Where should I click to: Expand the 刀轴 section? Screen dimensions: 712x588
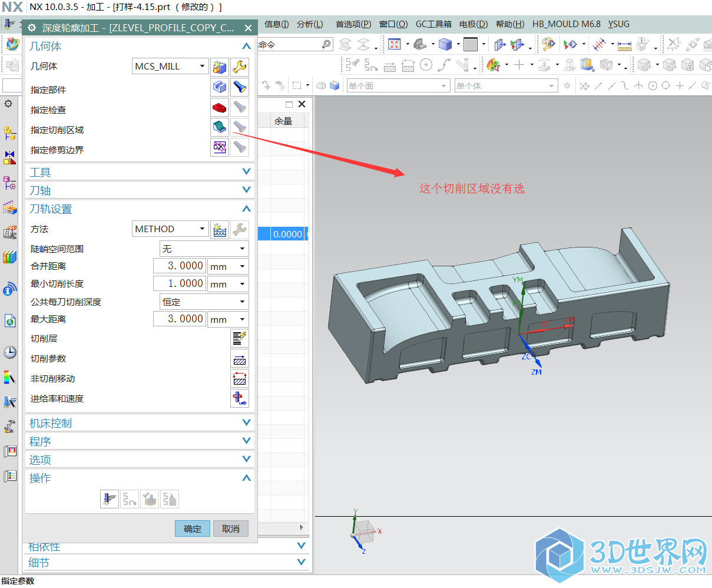point(246,190)
